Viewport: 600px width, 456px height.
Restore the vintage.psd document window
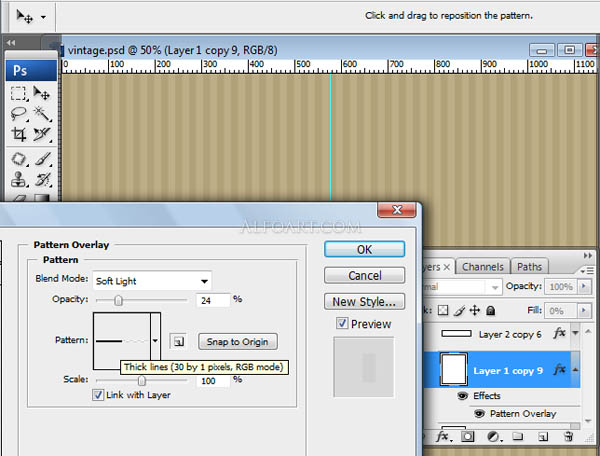[x=569, y=50]
